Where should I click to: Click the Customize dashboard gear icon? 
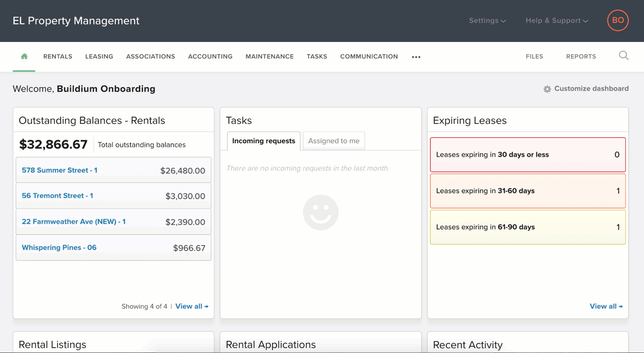coord(547,89)
